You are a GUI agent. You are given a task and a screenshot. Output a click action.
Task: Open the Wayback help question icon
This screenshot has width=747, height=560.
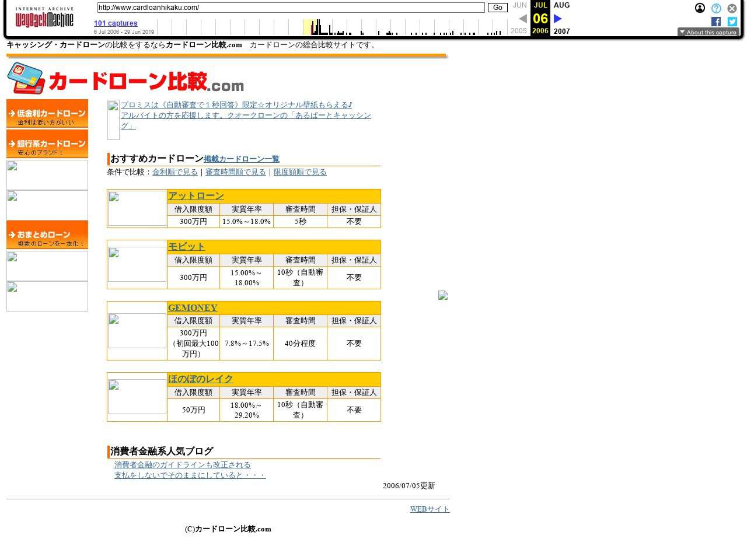click(716, 8)
